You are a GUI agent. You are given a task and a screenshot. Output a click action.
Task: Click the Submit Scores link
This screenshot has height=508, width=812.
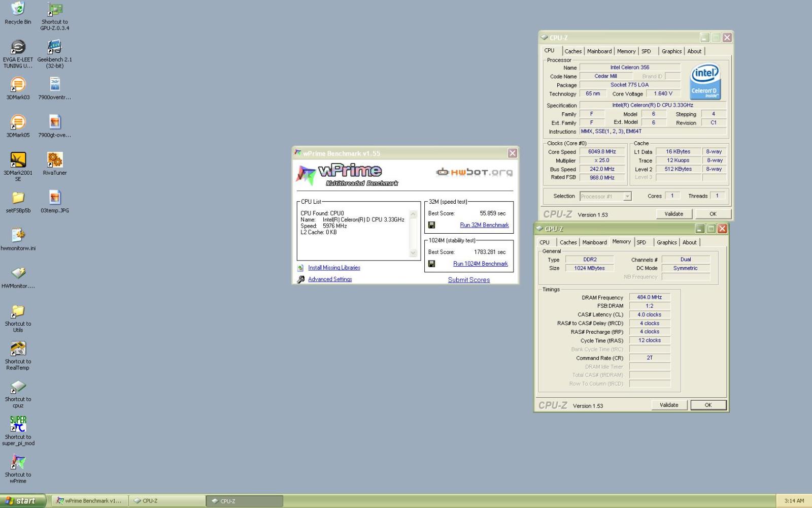(469, 280)
